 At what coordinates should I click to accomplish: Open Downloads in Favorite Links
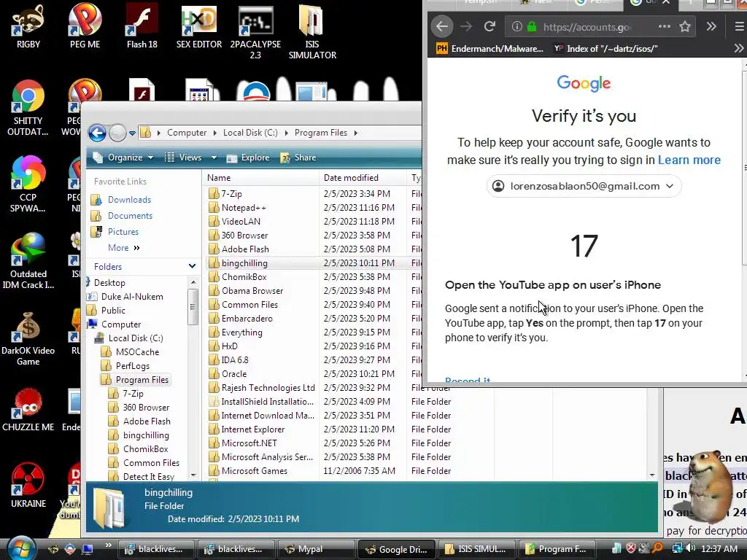129,200
